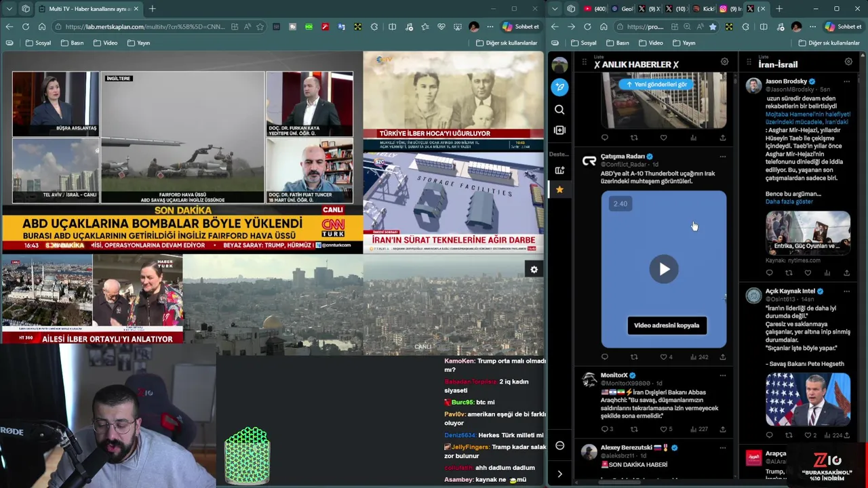868x488 pixels.
Task: Repost the MonitorX post
Action: pyautogui.click(x=634, y=429)
